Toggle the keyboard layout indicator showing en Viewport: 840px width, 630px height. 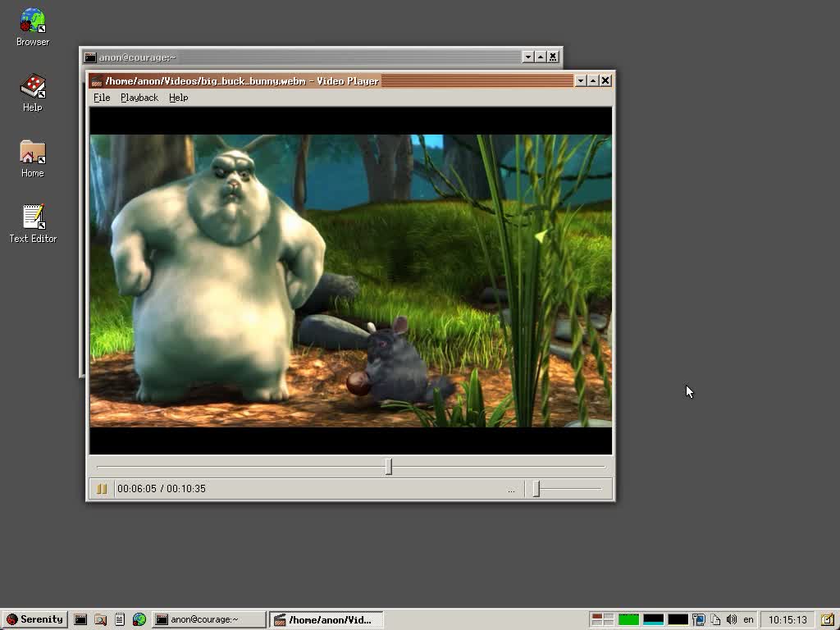pyautogui.click(x=748, y=620)
